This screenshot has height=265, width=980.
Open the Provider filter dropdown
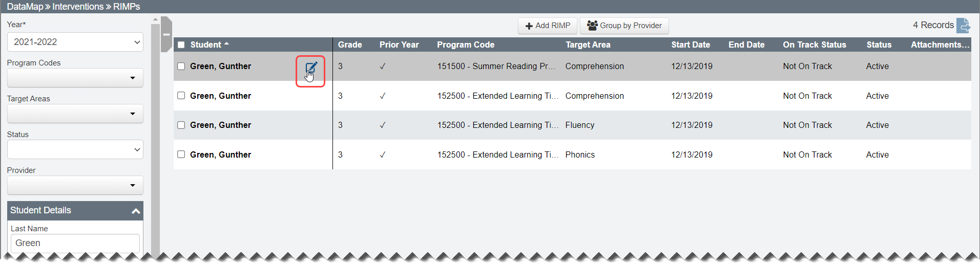click(x=75, y=185)
